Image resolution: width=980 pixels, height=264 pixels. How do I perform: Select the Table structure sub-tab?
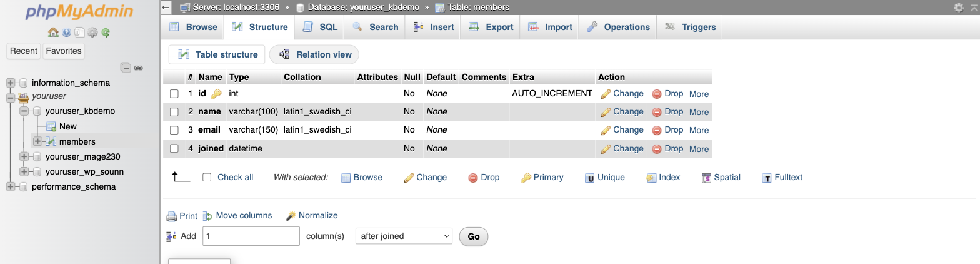coord(217,54)
